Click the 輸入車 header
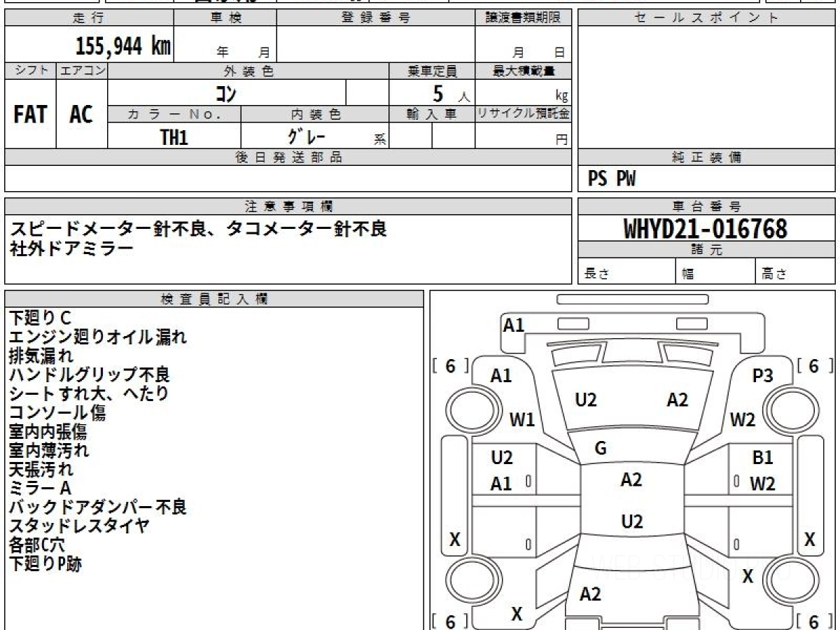840x630 pixels. 432,115
